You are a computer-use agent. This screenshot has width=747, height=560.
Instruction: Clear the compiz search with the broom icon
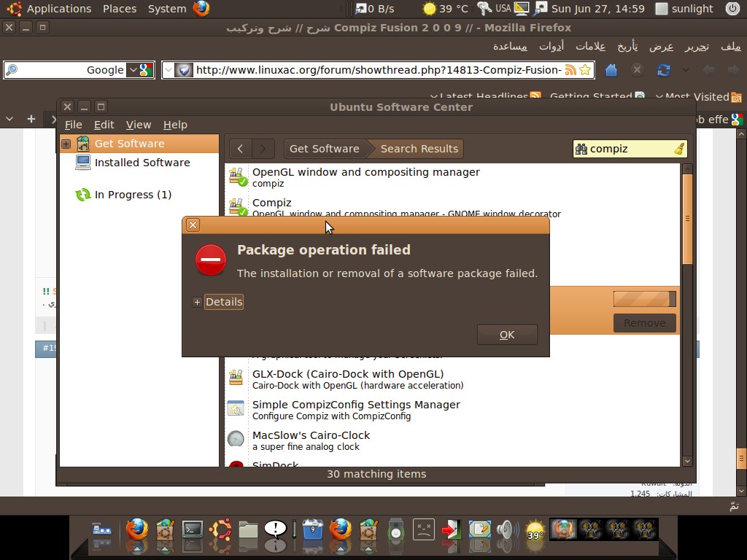(x=679, y=149)
